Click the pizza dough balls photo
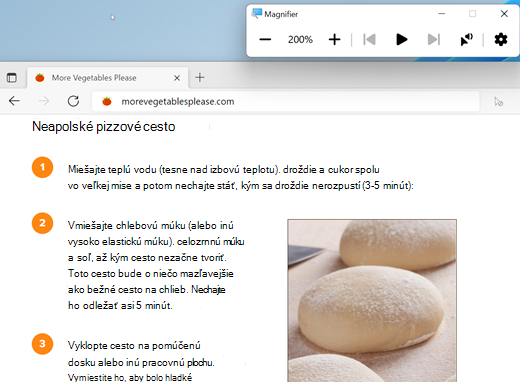The image size is (520, 382). tap(372, 300)
